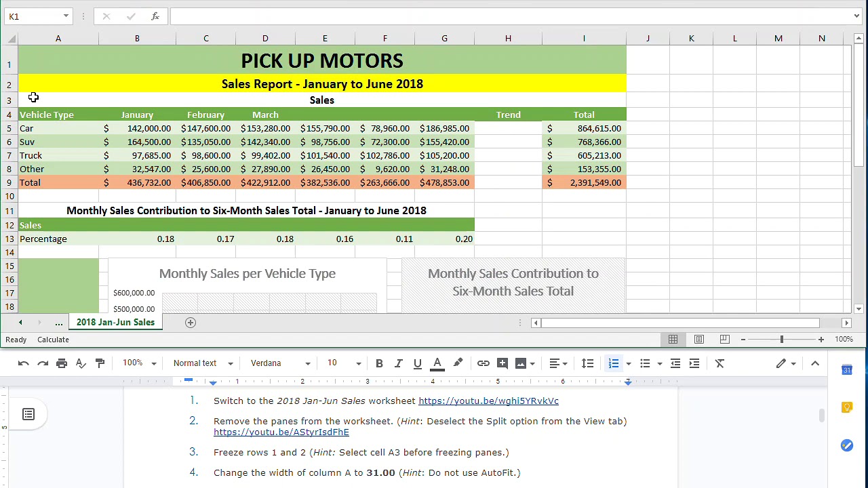
Task: Open Google Calendar in the side panel
Action: (x=847, y=370)
